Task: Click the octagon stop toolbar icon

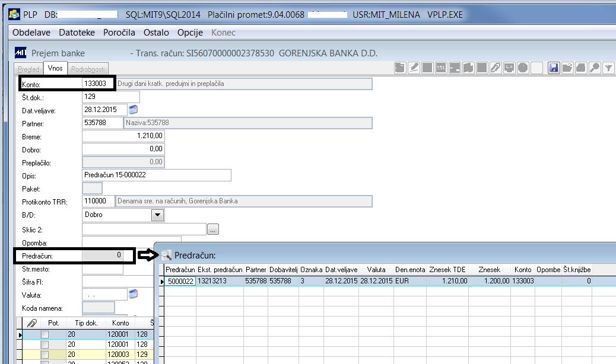Action: point(523,68)
